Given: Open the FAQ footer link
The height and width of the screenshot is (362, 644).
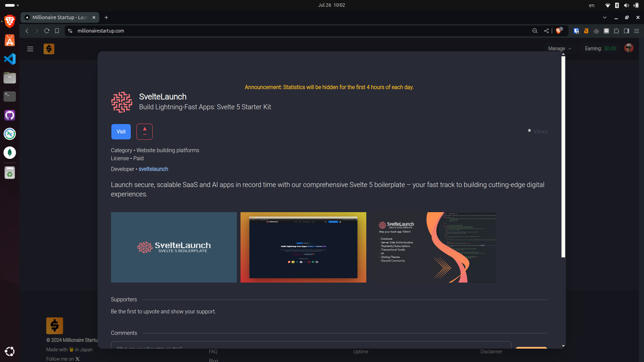Looking at the screenshot, I should click(213, 352).
